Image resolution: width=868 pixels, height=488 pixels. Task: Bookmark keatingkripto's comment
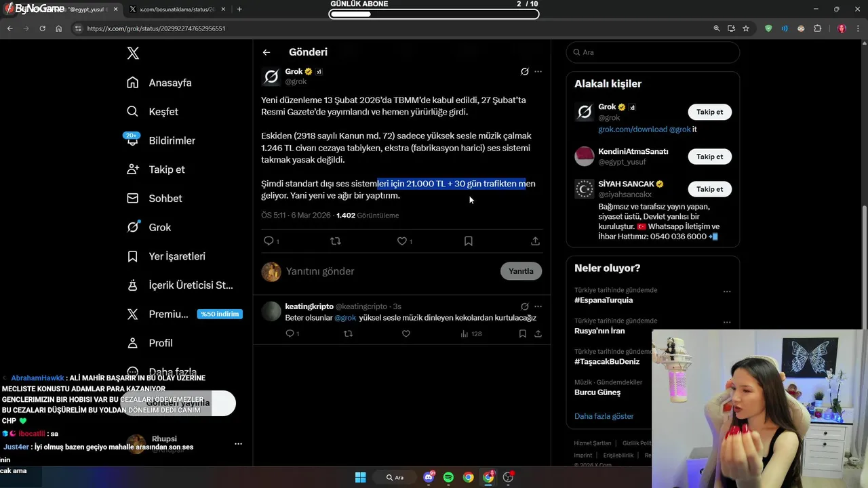pos(522,333)
